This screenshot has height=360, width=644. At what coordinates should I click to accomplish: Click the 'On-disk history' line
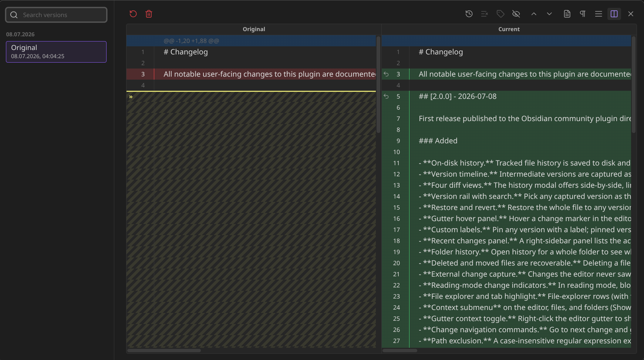[506, 163]
